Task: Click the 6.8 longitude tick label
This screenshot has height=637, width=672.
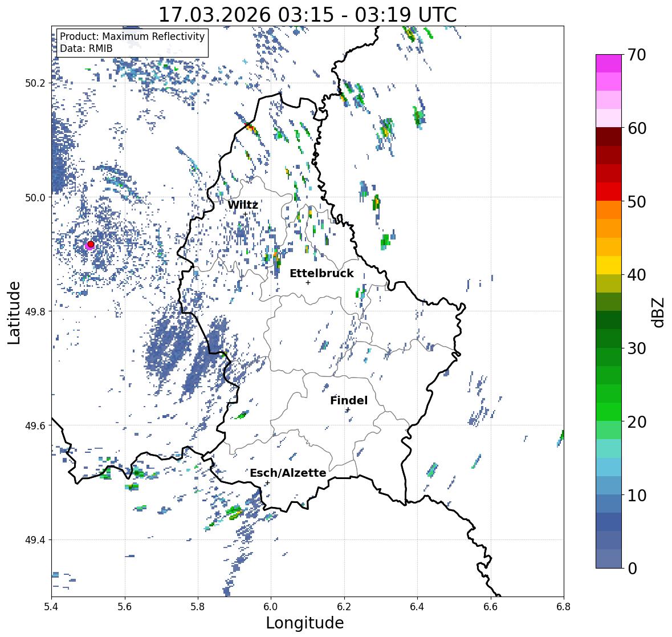Action: coord(564,607)
